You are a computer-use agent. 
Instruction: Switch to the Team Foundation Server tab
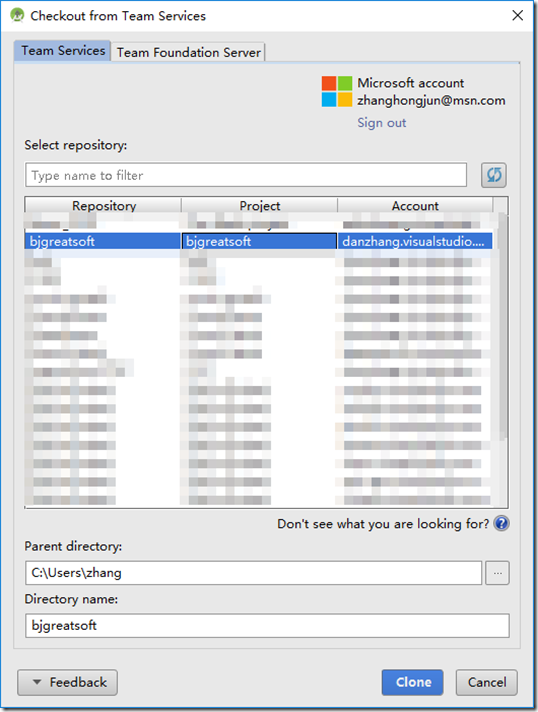tap(188, 52)
